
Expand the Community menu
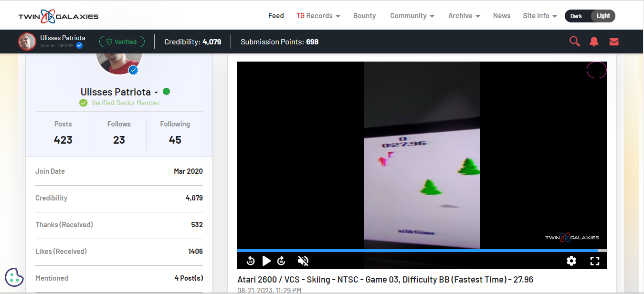click(412, 16)
